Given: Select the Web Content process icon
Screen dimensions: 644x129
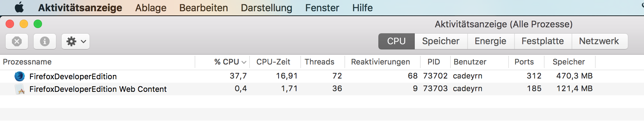Looking at the screenshot, I should coord(20,89).
